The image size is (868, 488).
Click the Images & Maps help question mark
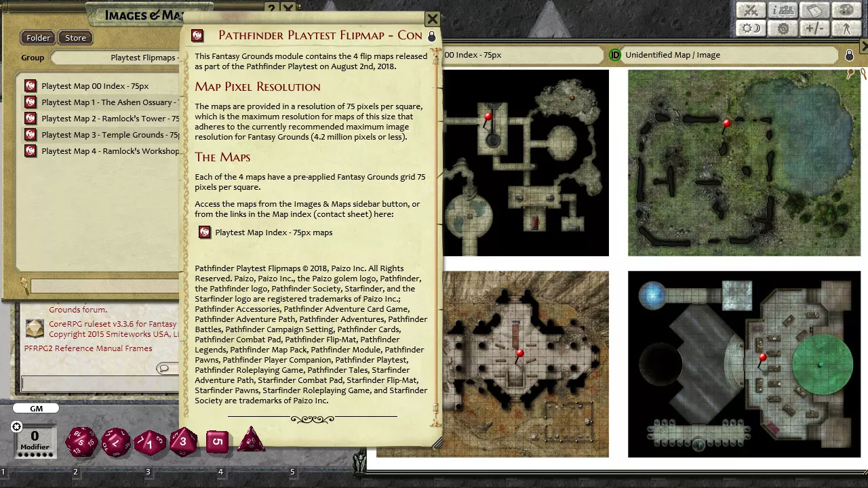[271, 9]
